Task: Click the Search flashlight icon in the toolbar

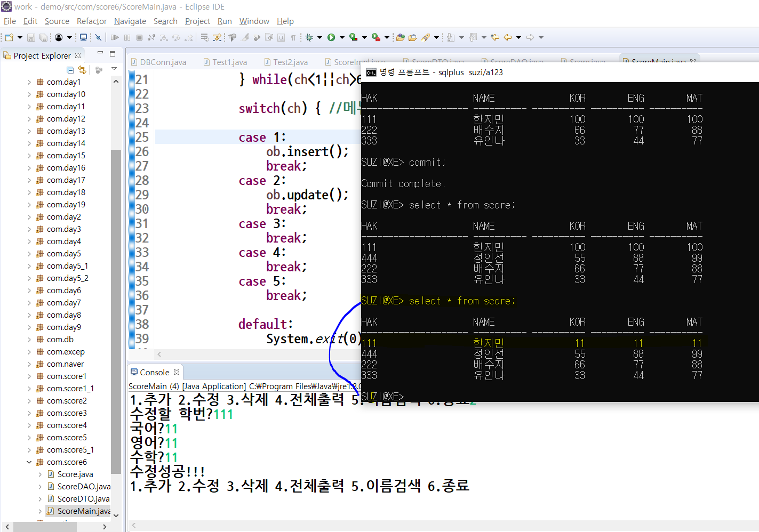Action: (x=425, y=37)
